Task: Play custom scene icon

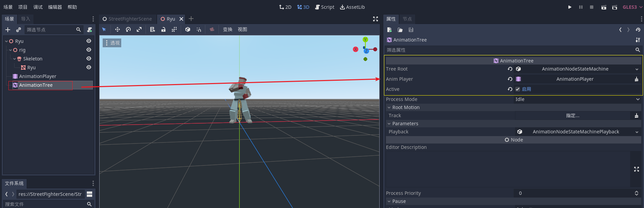Action: [615, 7]
